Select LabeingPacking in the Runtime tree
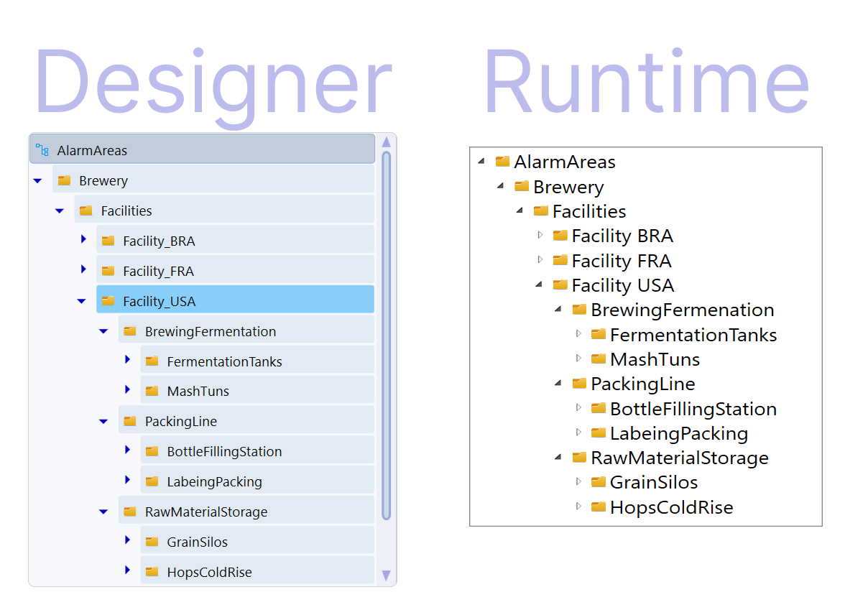 click(x=678, y=433)
